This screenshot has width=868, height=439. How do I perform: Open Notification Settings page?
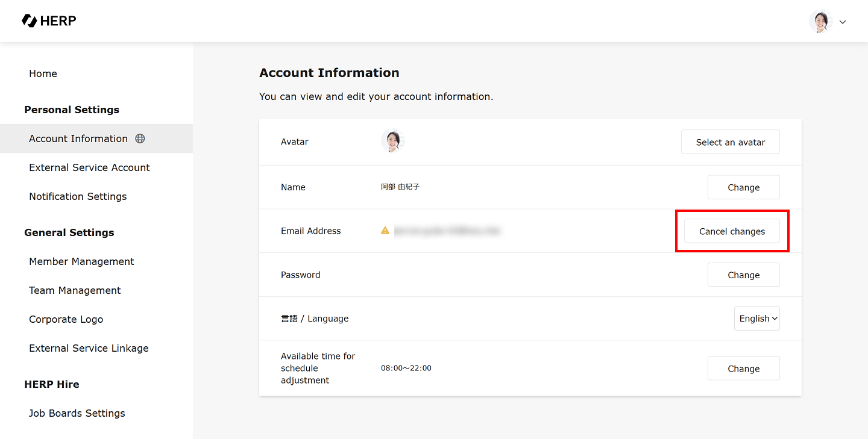coord(78,196)
